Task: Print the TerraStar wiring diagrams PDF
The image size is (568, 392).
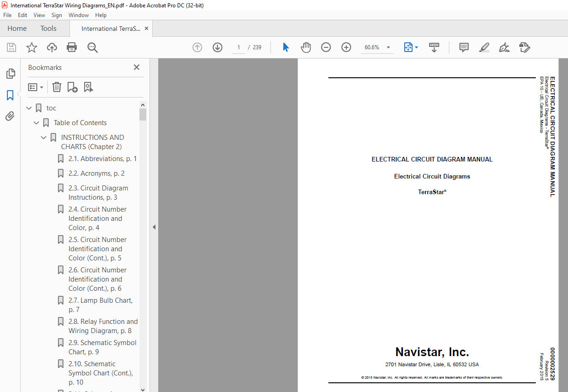Action: [72, 47]
